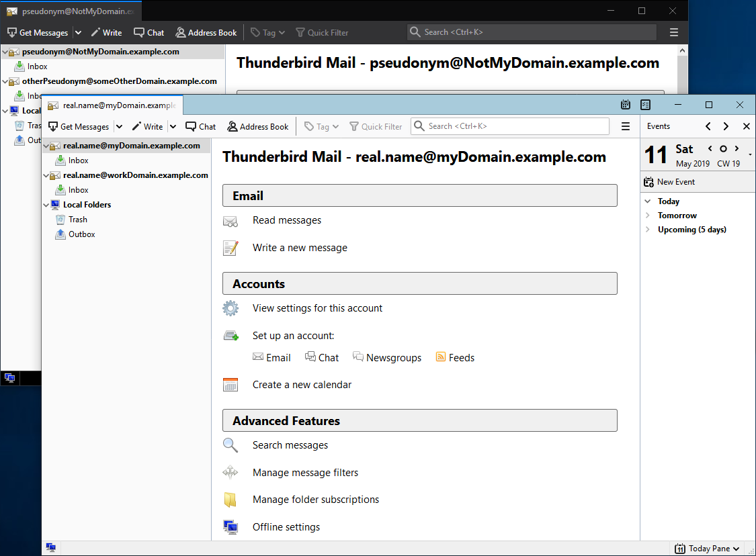Click the Calendar tab icon in title bar
The height and width of the screenshot is (556, 756).
[626, 105]
